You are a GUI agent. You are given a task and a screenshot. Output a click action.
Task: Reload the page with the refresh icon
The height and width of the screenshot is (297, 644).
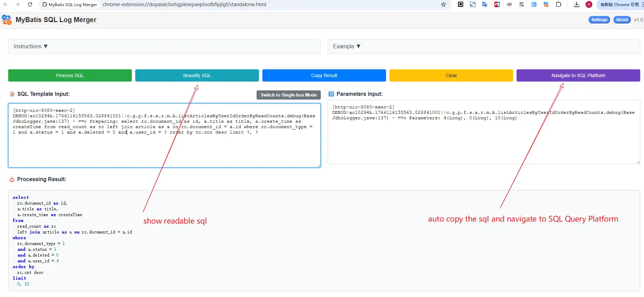pyautogui.click(x=30, y=4)
